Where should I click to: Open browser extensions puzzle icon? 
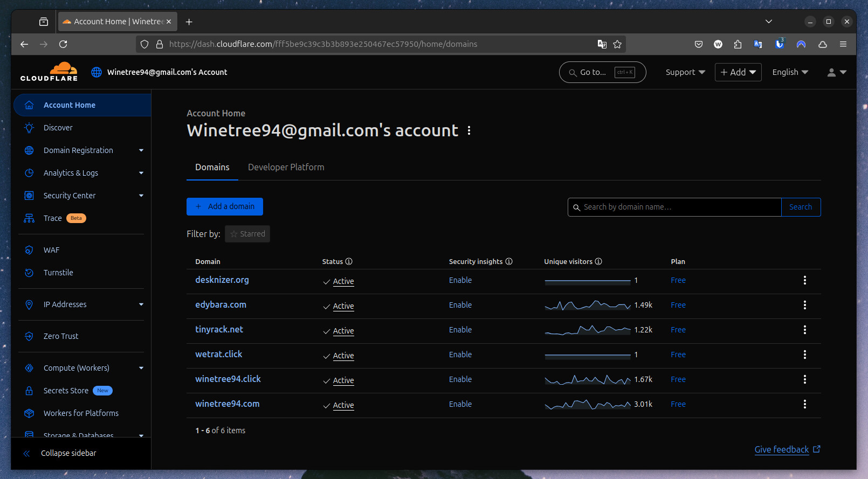click(x=738, y=44)
